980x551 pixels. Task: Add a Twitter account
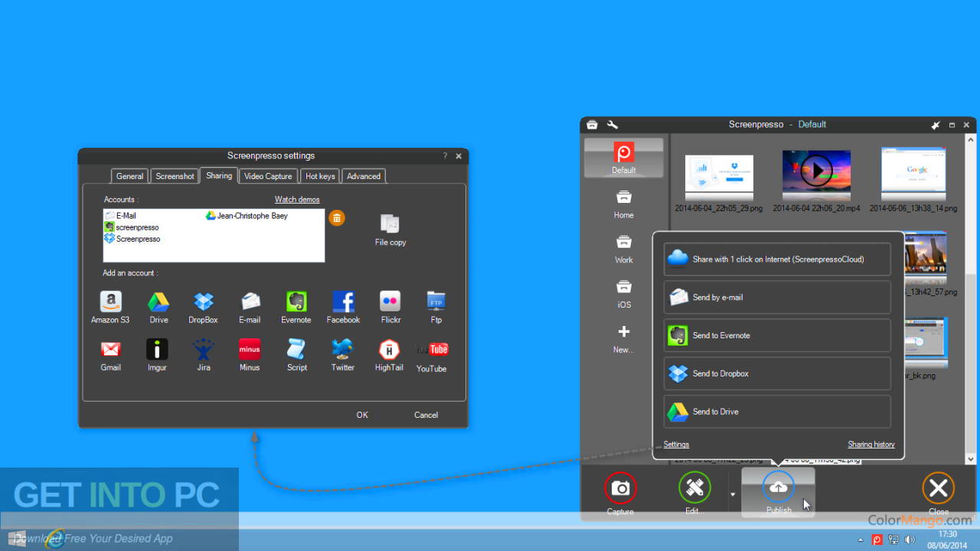point(343,355)
